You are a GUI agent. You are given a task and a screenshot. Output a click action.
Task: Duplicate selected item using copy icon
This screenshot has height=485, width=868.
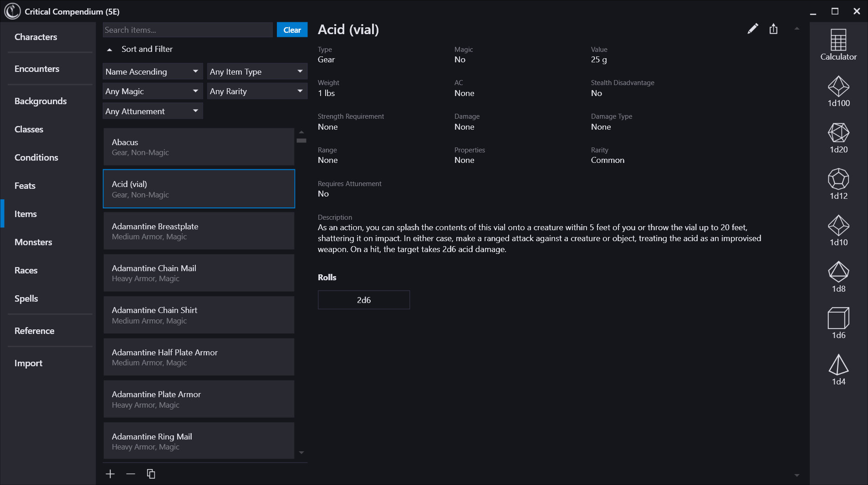[x=151, y=474]
